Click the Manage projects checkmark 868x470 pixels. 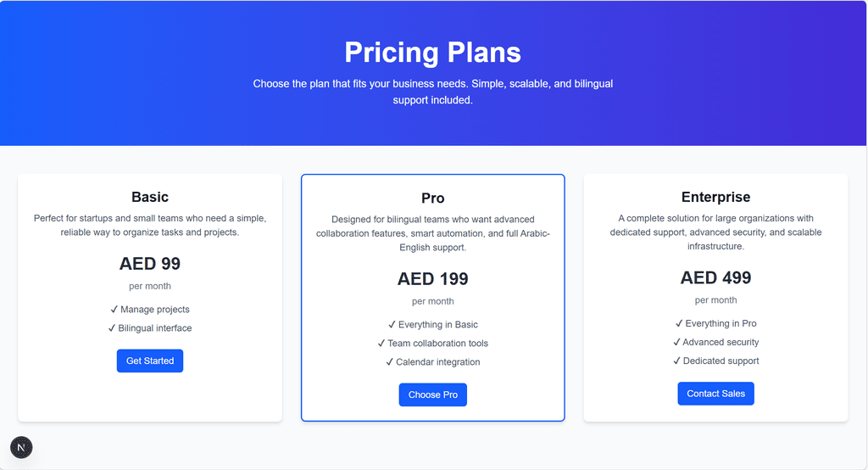click(114, 310)
